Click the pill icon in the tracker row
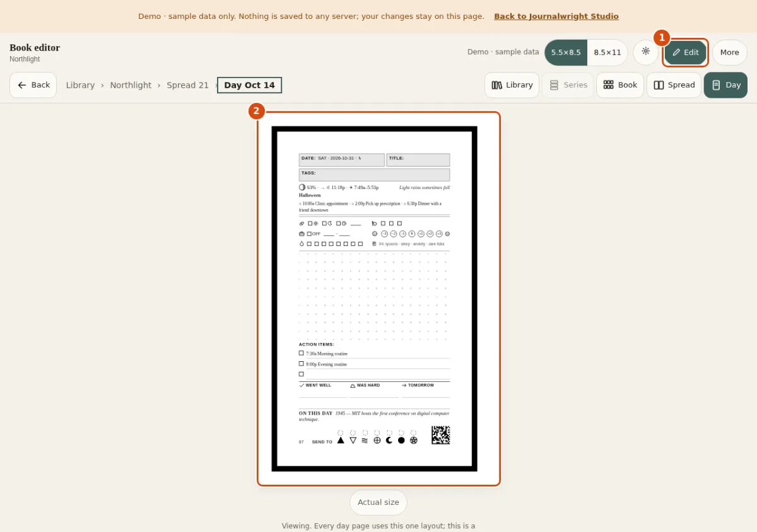 [302, 223]
